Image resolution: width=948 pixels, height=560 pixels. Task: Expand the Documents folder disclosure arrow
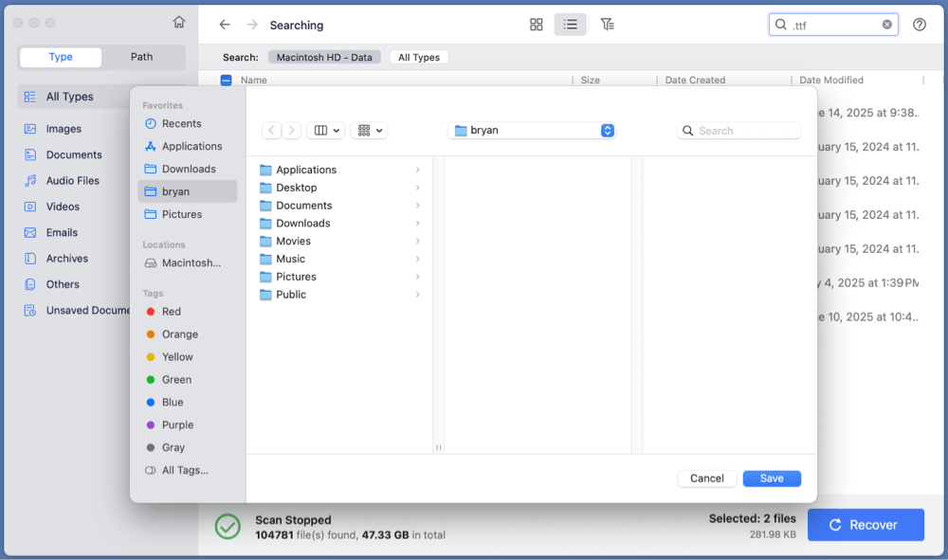[x=417, y=206]
